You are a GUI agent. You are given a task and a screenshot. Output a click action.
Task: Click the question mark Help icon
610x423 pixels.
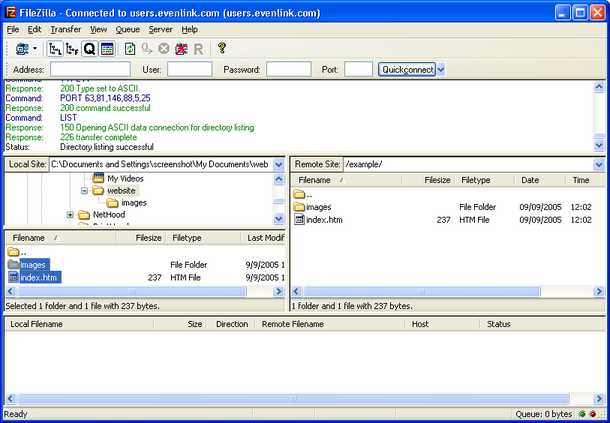(x=222, y=48)
